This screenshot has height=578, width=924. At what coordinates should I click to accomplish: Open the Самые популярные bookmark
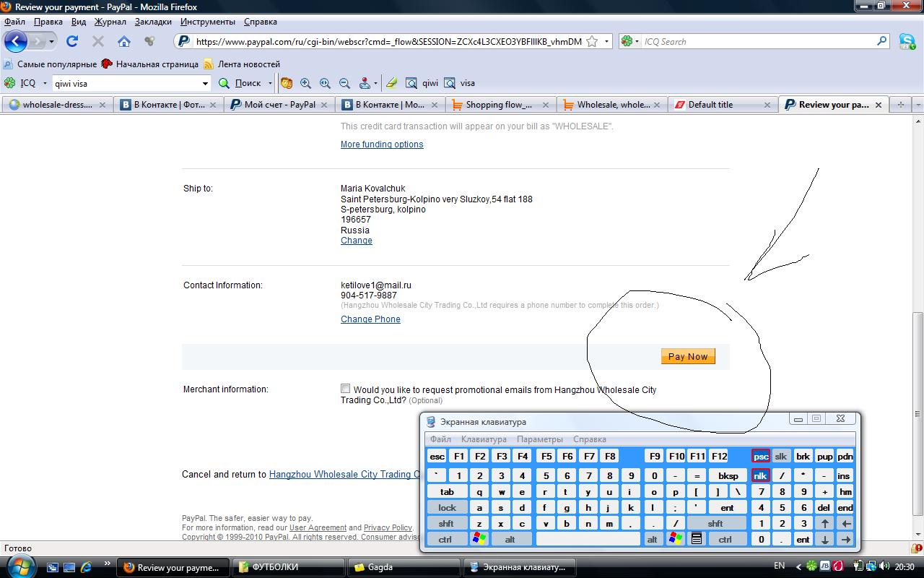(50, 64)
